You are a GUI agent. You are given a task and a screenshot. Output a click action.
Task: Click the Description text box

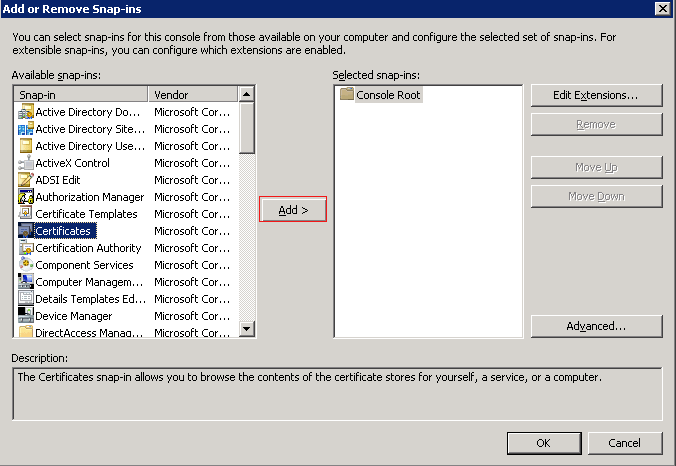point(338,394)
